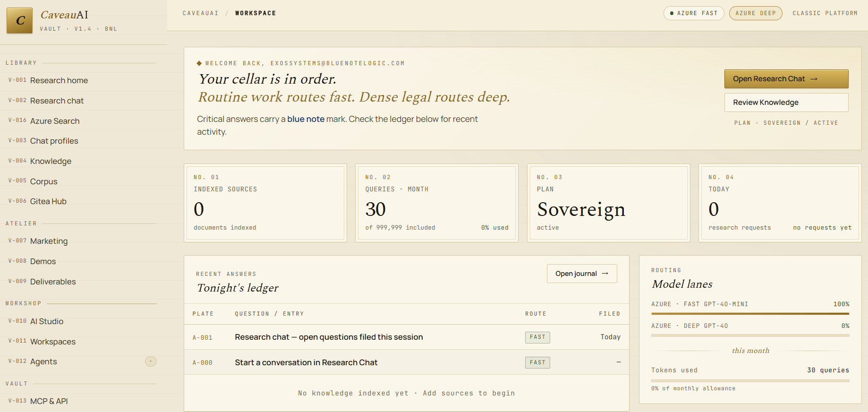The width and height of the screenshot is (868, 412).
Task: Open the Indexed Sources stat card
Action: point(265,203)
